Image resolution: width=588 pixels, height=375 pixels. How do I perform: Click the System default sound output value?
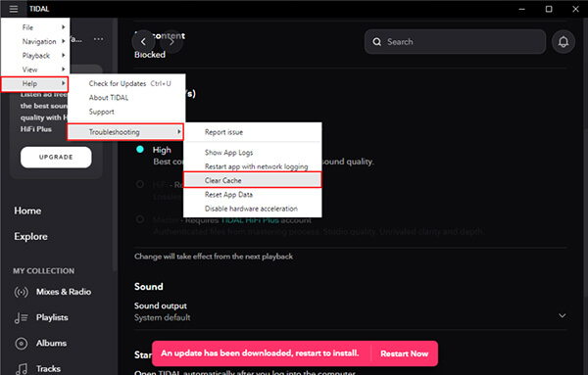(163, 317)
